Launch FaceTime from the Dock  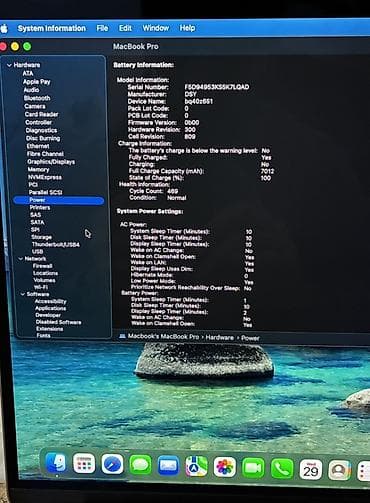click(253, 468)
